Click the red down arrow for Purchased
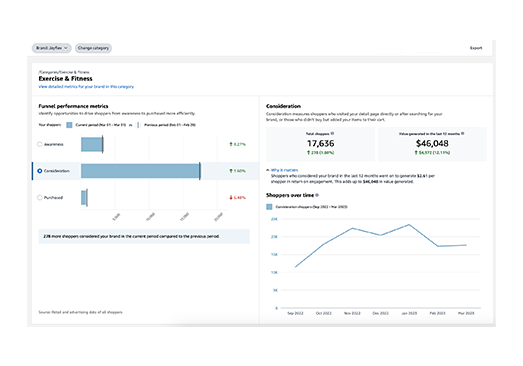The image size is (523, 366). point(231,198)
